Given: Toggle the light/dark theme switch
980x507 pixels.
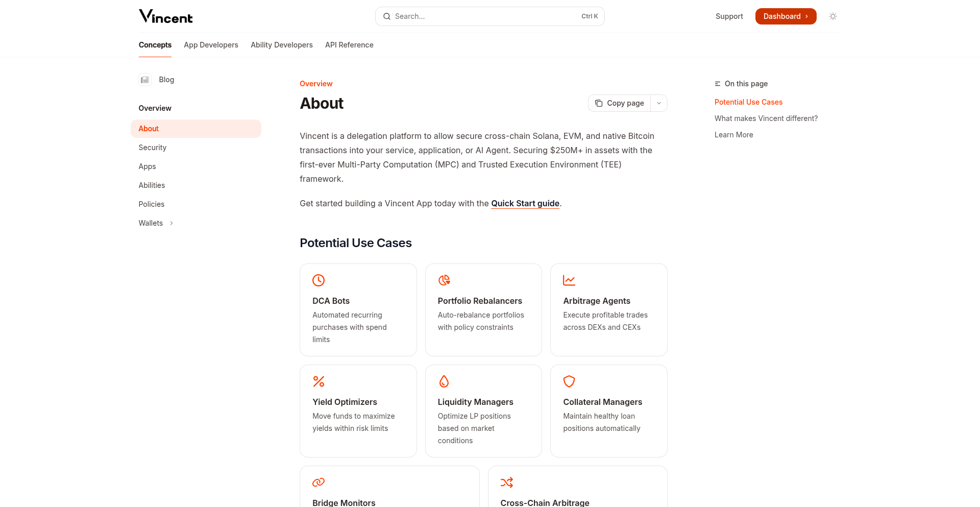Looking at the screenshot, I should pyautogui.click(x=833, y=16).
